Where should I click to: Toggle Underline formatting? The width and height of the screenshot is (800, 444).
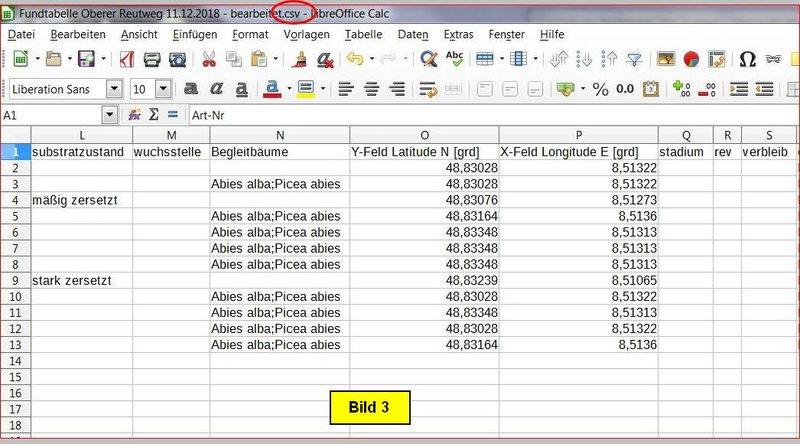coord(241,89)
